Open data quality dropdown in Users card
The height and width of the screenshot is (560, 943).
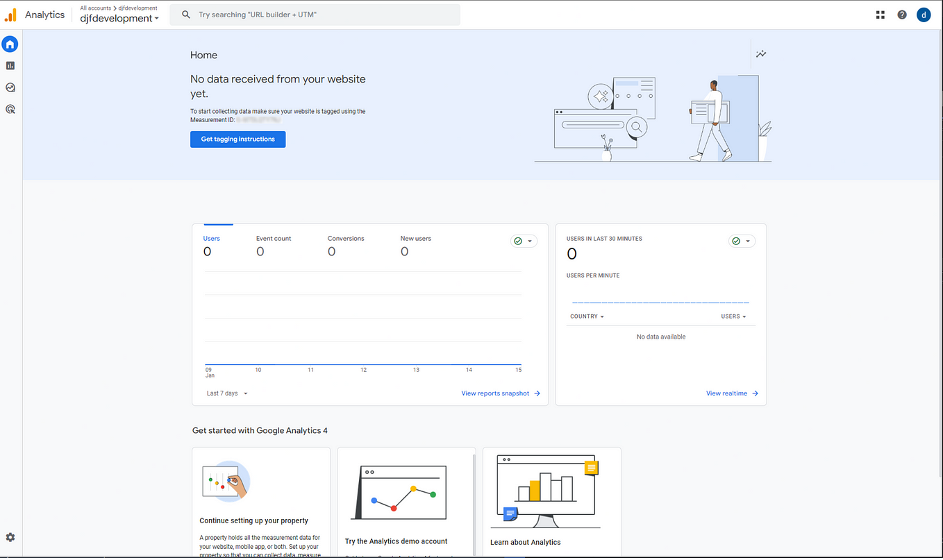tap(524, 241)
